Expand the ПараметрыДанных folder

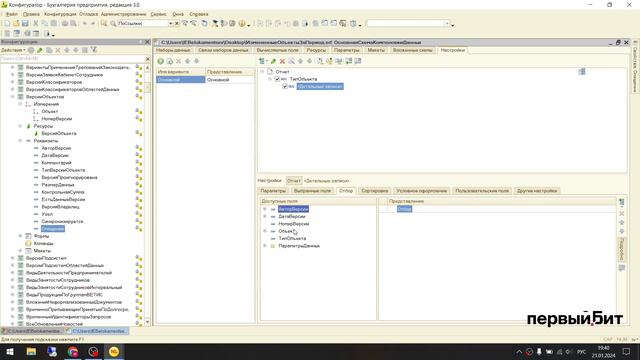[265, 246]
